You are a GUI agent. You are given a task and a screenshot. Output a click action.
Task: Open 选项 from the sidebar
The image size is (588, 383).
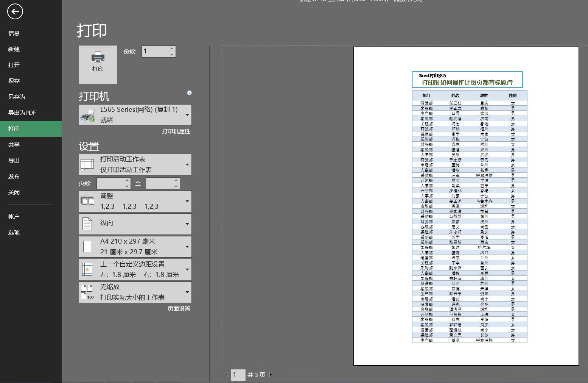point(14,232)
